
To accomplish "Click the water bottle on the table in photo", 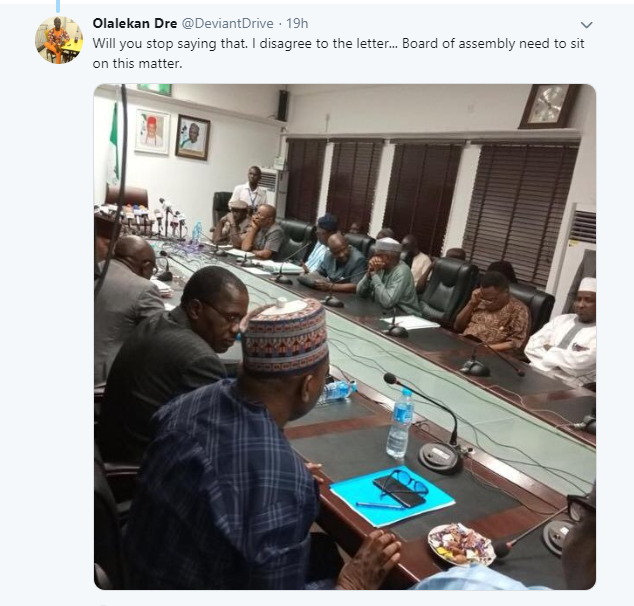I will (x=400, y=424).
